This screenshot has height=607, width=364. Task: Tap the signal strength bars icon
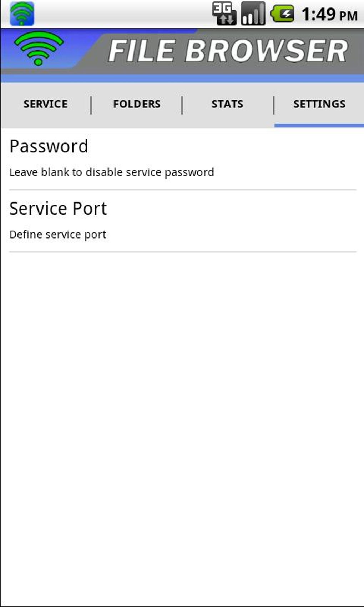pyautogui.click(x=253, y=14)
